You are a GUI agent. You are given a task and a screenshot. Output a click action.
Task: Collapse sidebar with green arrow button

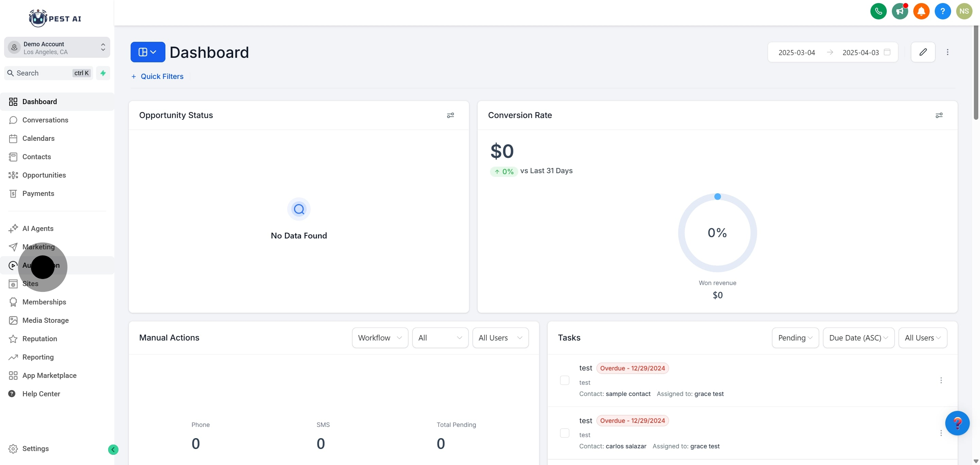click(113, 449)
